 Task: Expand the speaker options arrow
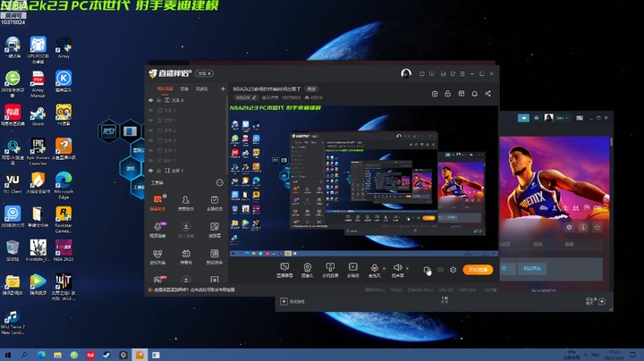(x=407, y=268)
